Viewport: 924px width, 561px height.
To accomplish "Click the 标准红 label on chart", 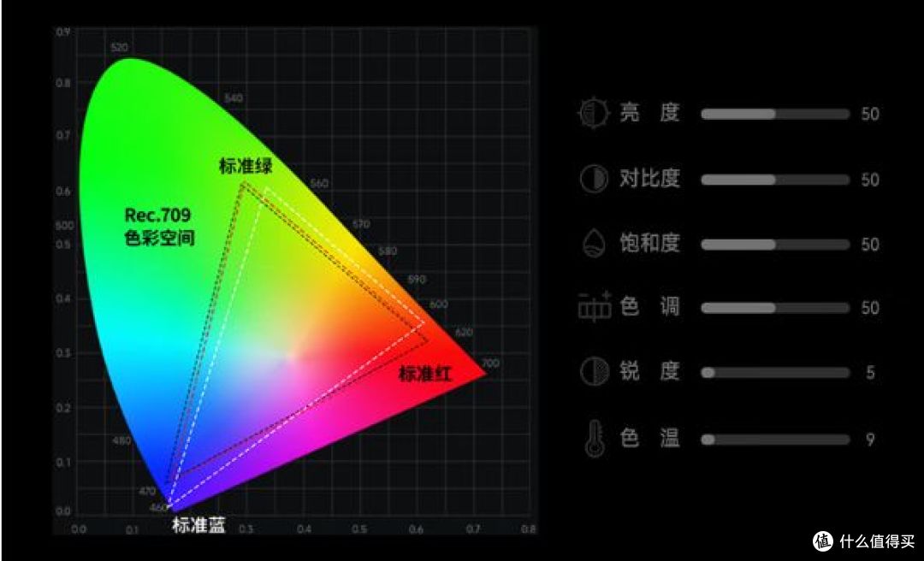I will pyautogui.click(x=425, y=374).
